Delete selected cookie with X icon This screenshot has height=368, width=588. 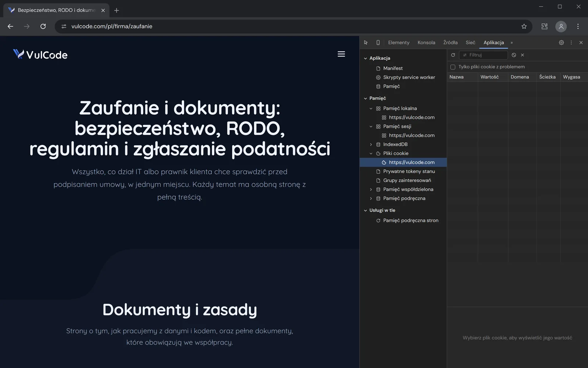(522, 55)
